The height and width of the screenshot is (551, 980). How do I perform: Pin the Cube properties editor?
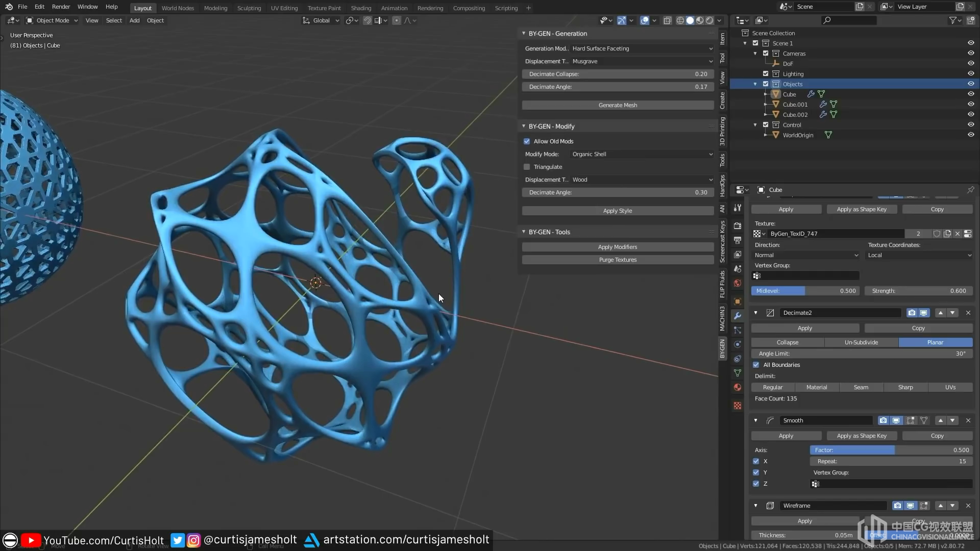pyautogui.click(x=970, y=190)
